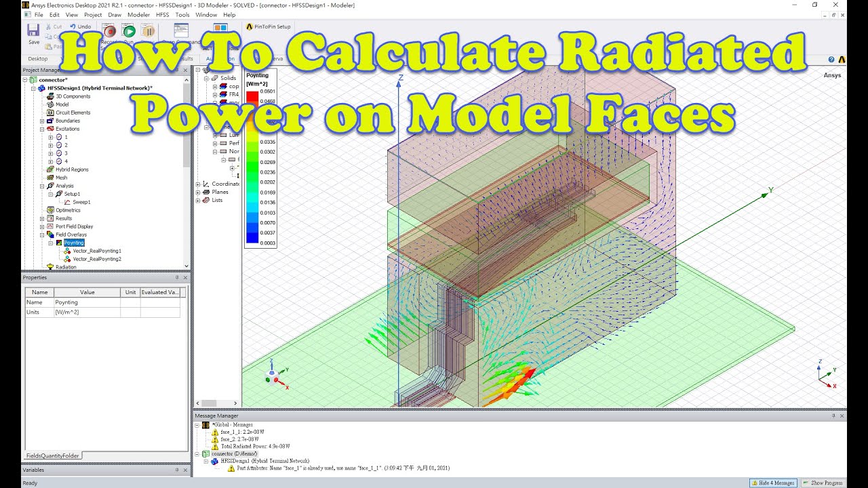The image size is (868, 488).
Task: Open the Window menu
Action: pyautogui.click(x=206, y=14)
